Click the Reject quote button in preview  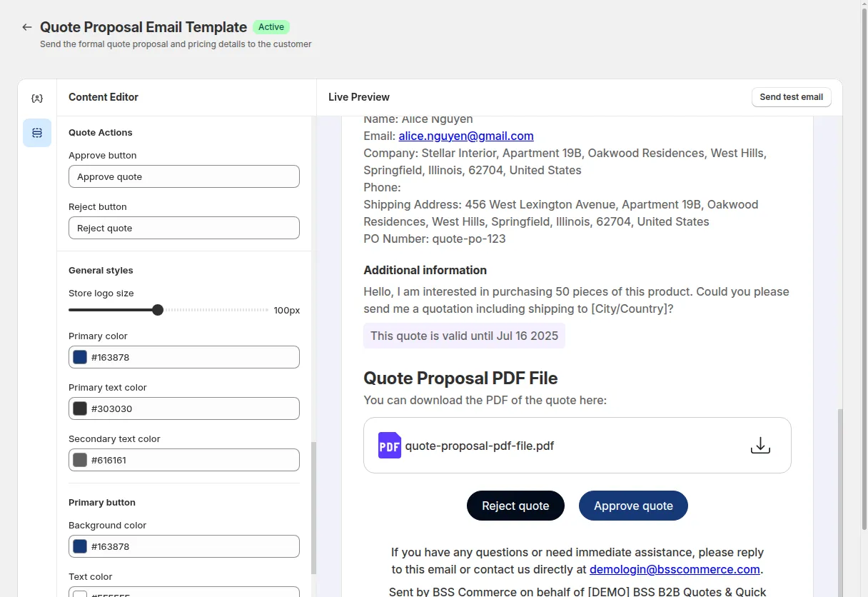click(x=515, y=506)
